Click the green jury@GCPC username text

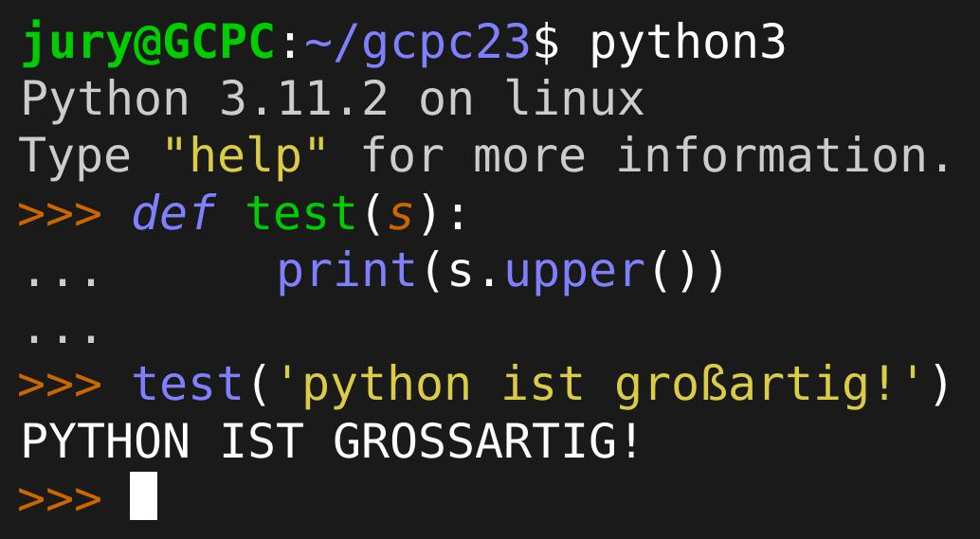coord(148,43)
